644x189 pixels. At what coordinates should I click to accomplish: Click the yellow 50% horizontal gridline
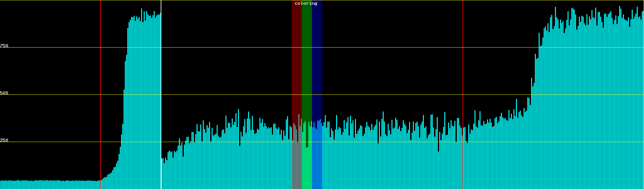[377, 95]
